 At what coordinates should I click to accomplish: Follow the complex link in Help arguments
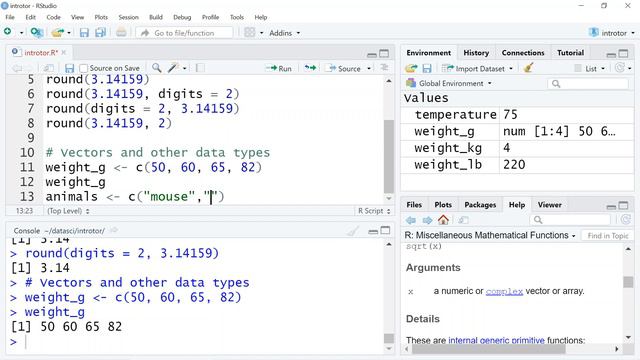(504, 291)
